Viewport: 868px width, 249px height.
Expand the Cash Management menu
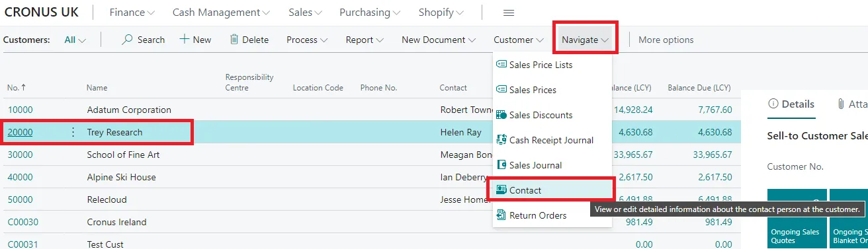pyautogui.click(x=221, y=13)
